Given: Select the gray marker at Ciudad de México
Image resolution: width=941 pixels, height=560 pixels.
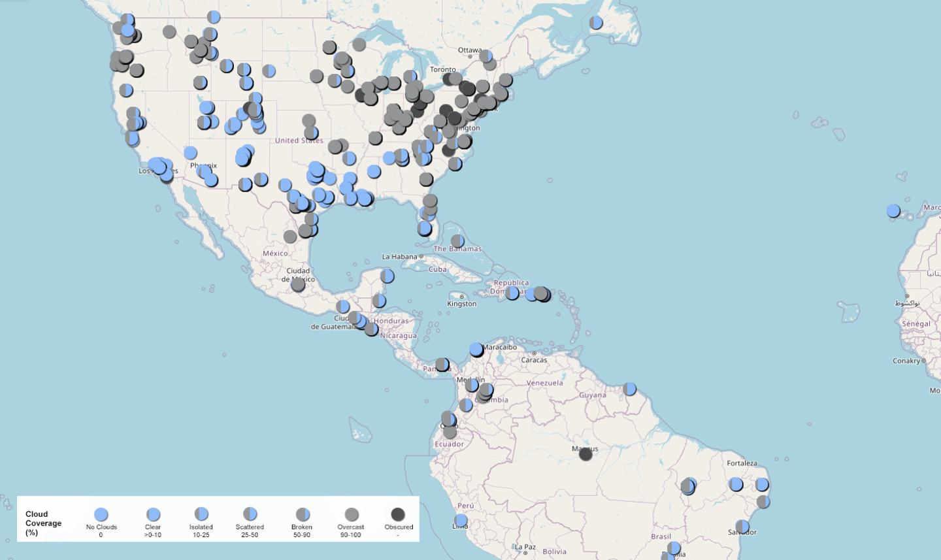Looking at the screenshot, I should tap(298, 284).
